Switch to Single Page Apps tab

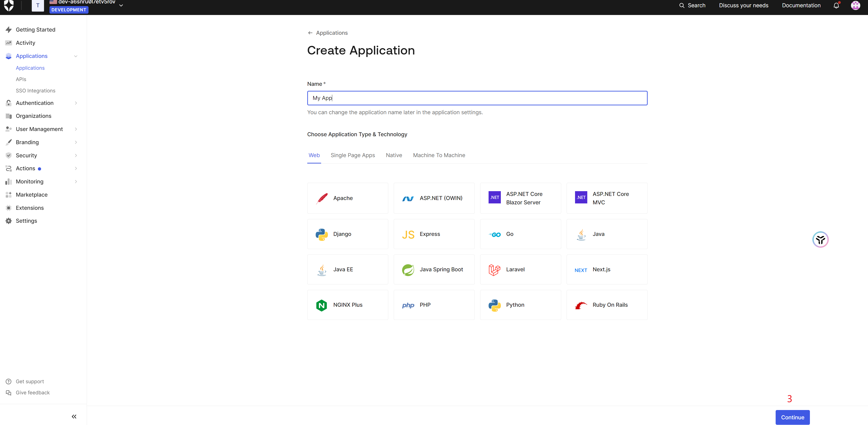click(x=352, y=155)
